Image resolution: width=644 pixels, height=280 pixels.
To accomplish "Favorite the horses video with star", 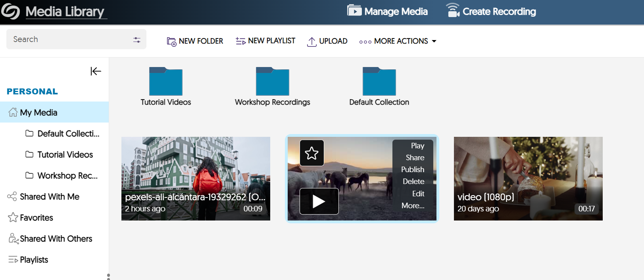I will pyautogui.click(x=311, y=153).
